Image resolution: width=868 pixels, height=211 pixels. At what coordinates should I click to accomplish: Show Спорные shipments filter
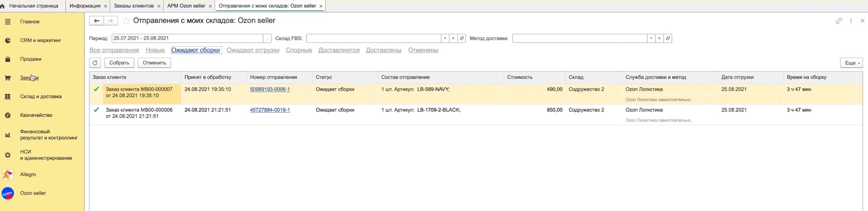pyautogui.click(x=299, y=50)
